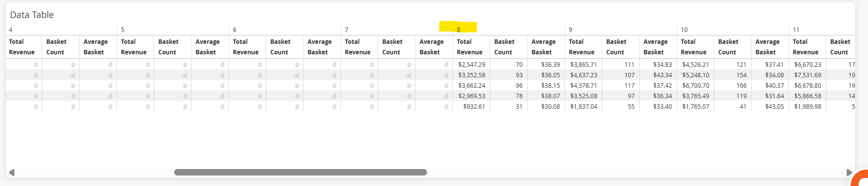Select the $3,865.71 revenue cell
Screen dimensions: 868x186
coord(583,64)
